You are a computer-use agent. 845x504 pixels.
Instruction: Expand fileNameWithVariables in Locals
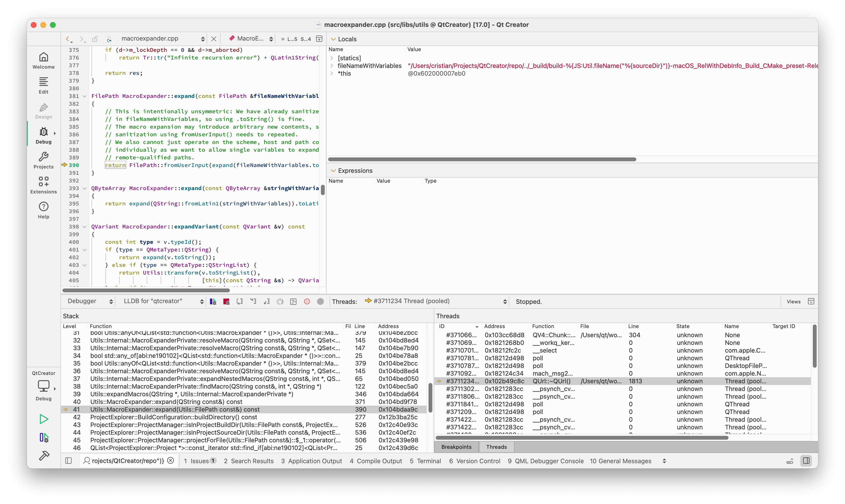coord(332,66)
